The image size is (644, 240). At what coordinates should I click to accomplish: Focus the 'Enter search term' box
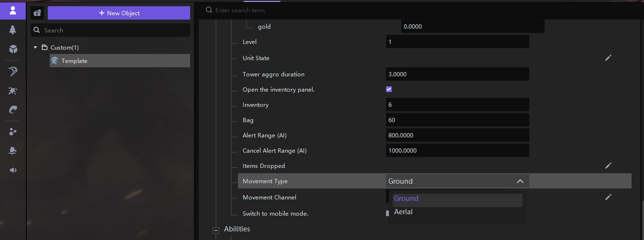tap(287, 10)
